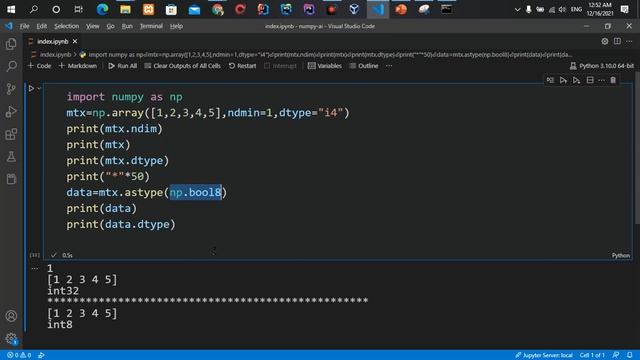Open the Terminal menu
The image size is (640, 360).
point(151,26)
